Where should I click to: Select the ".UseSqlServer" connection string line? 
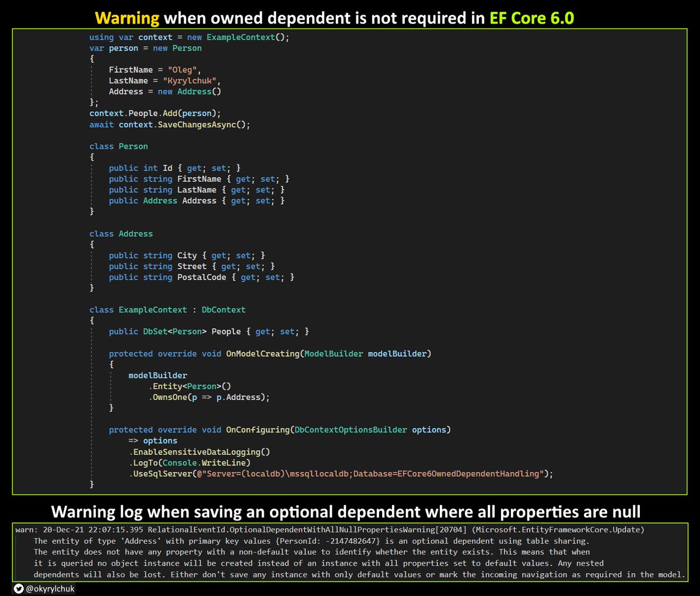pos(341,474)
